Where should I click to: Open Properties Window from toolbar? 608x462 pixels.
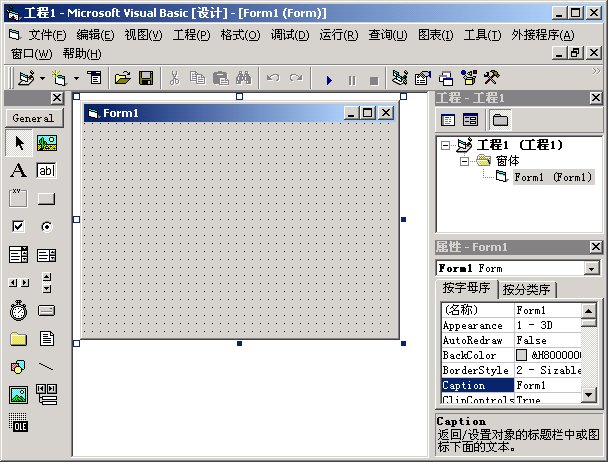pos(423,78)
